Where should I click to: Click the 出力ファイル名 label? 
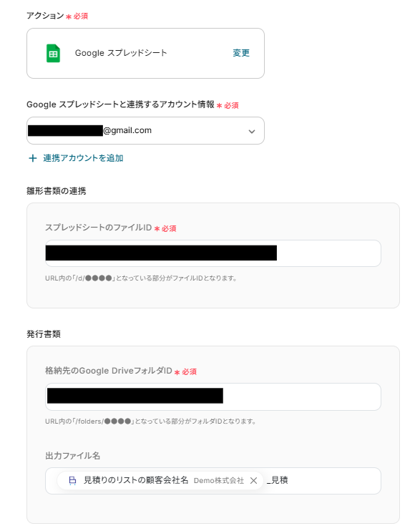pyautogui.click(x=72, y=456)
